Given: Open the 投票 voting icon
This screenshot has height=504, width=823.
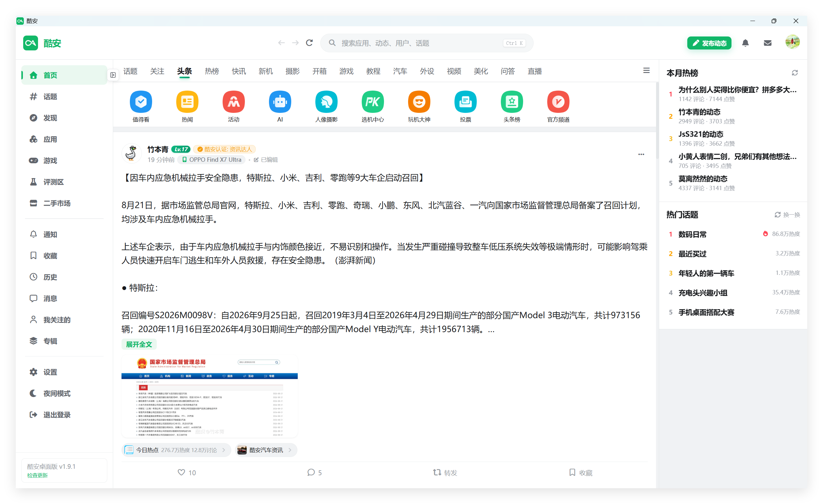Looking at the screenshot, I should coord(465,101).
